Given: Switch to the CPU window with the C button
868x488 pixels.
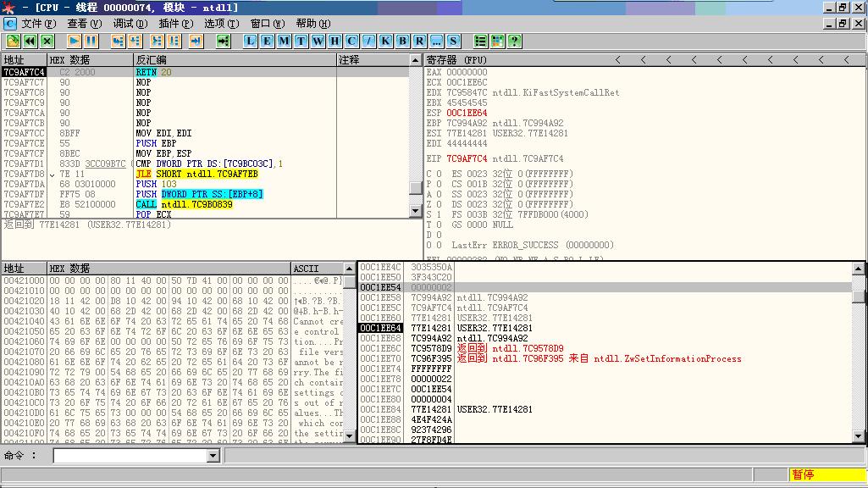Looking at the screenshot, I should tap(351, 41).
